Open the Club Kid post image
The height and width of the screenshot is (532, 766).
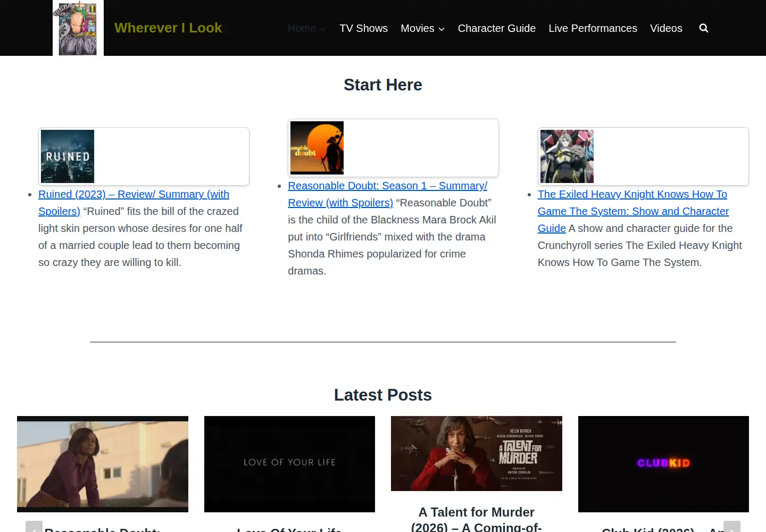(663, 464)
